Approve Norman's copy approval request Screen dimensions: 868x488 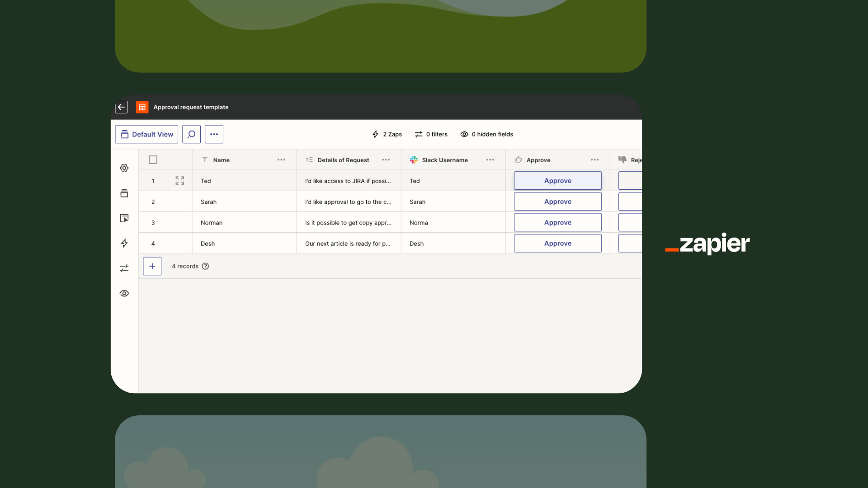pyautogui.click(x=557, y=222)
